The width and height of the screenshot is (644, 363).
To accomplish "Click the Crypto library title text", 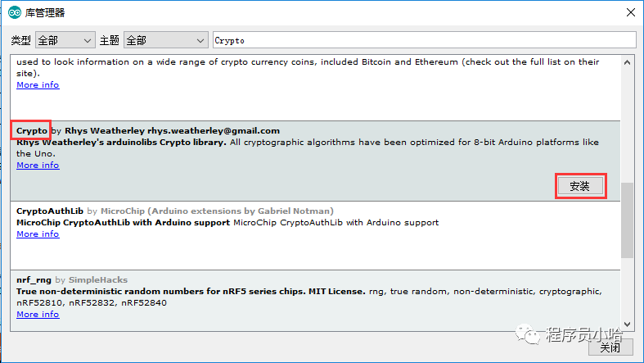I will click(x=32, y=131).
